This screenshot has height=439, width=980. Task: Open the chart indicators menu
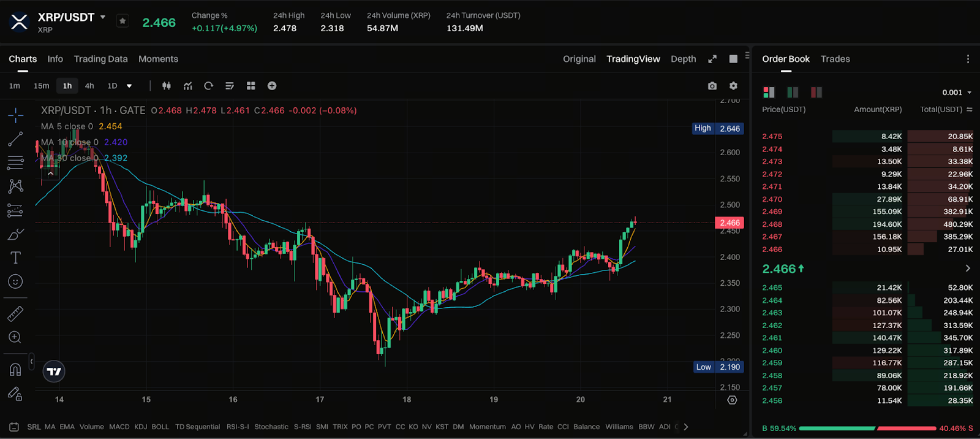point(188,86)
